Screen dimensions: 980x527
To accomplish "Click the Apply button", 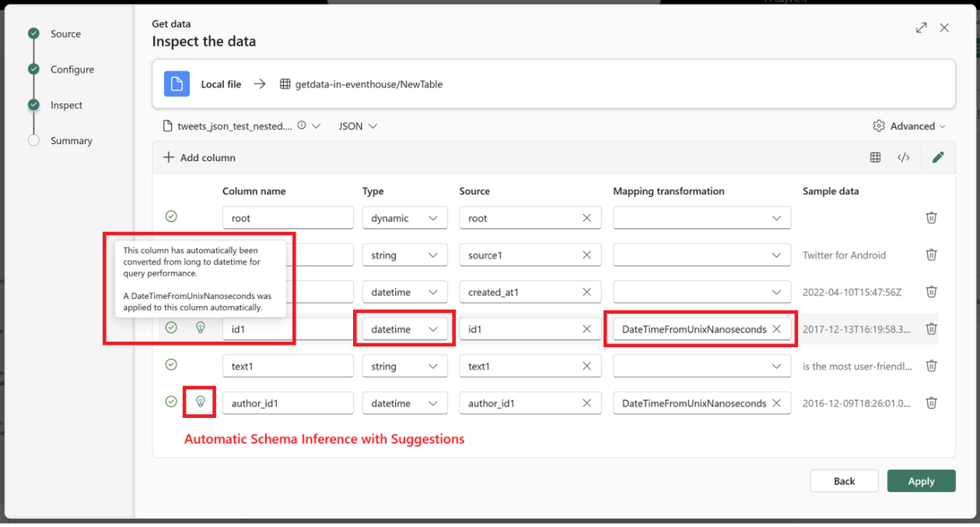I will (922, 481).
